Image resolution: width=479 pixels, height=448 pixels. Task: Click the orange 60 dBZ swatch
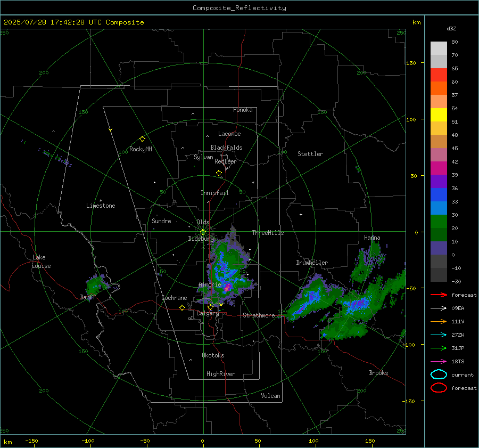439,88
